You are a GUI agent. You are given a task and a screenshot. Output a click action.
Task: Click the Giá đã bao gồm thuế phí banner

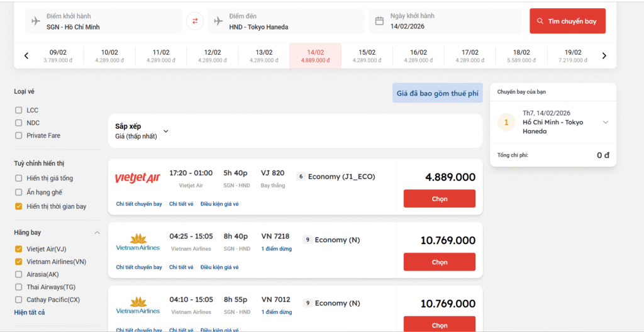click(x=438, y=93)
